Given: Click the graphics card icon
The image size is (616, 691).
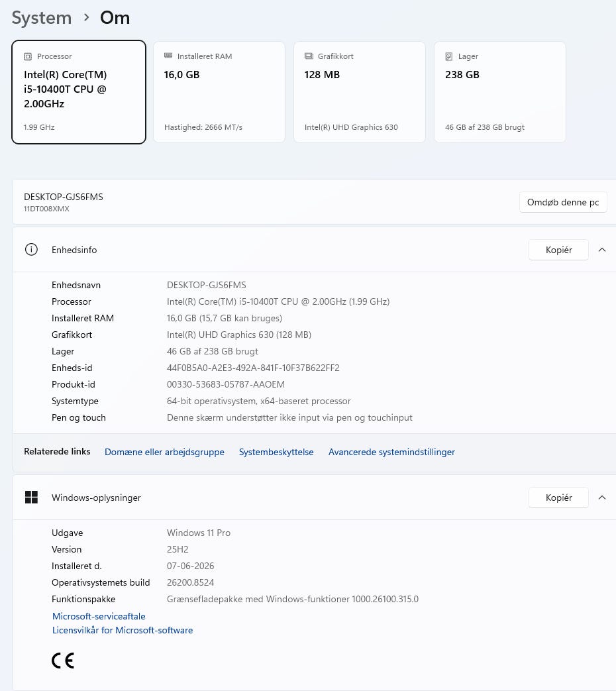Looking at the screenshot, I should [309, 56].
